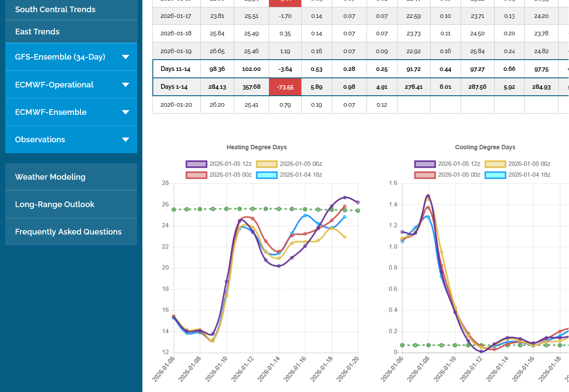Open the ECMWF-Ensemble dropdown arrow
This screenshot has height=392, width=569.
coord(125,112)
